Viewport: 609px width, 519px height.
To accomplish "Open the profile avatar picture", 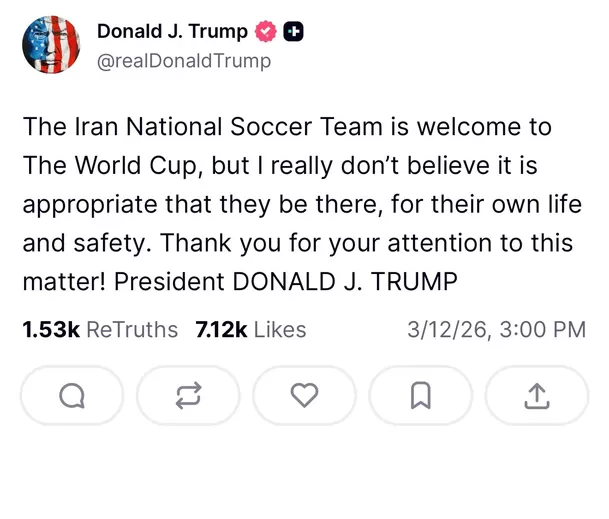I will [x=51, y=44].
